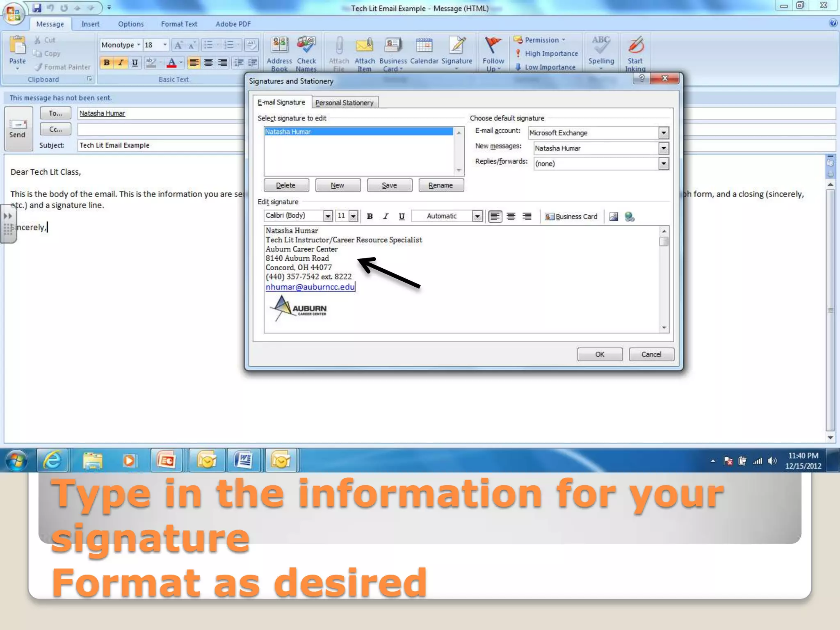Click the Calendar ribbon icon

424,51
